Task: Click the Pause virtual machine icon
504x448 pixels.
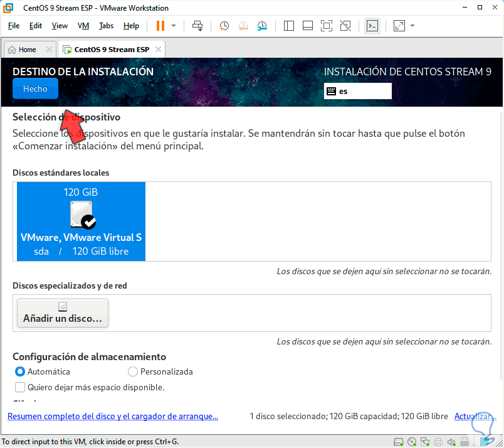Action: (x=160, y=26)
